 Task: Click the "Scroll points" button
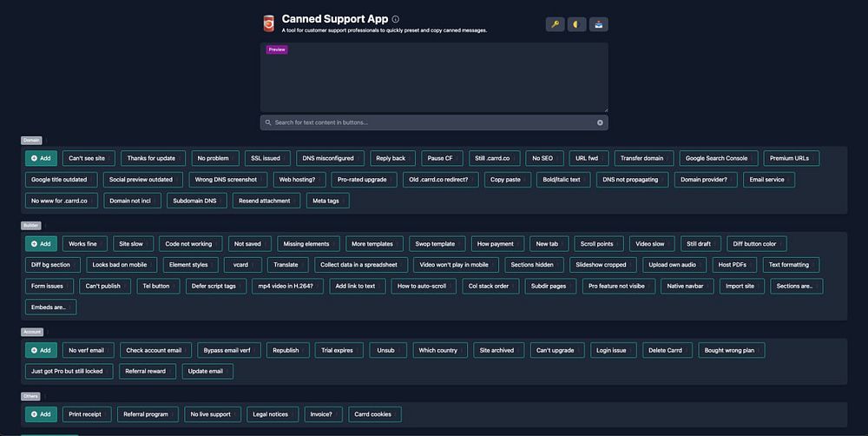click(x=598, y=244)
